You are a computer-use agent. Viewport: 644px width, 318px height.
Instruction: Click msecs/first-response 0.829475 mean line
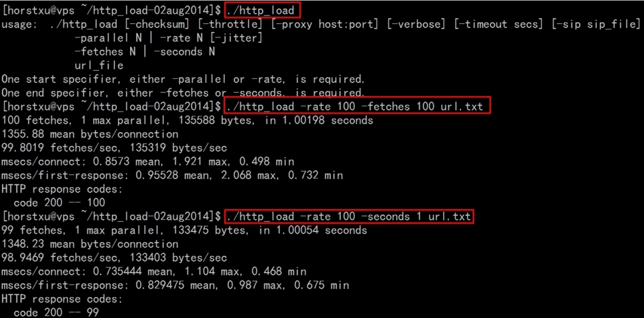tap(175, 285)
